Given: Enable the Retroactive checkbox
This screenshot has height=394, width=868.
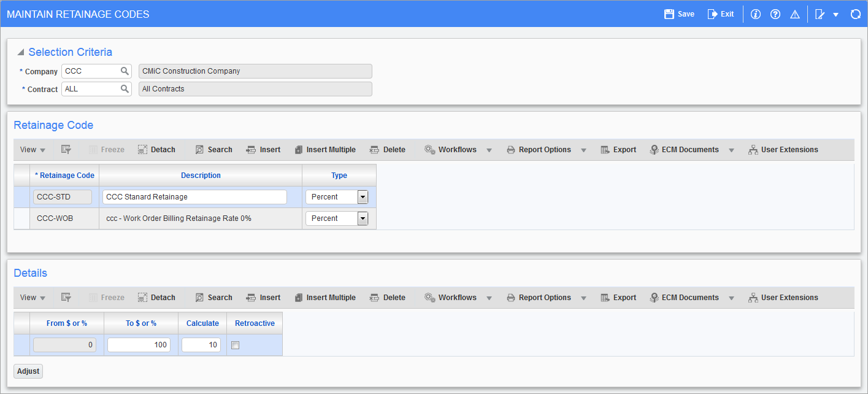Looking at the screenshot, I should pyautogui.click(x=235, y=346).
